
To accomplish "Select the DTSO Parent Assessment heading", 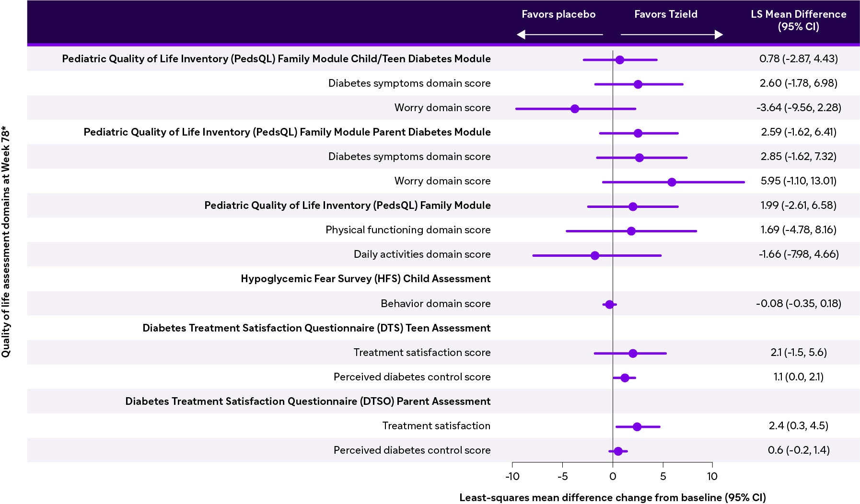I will click(x=308, y=401).
